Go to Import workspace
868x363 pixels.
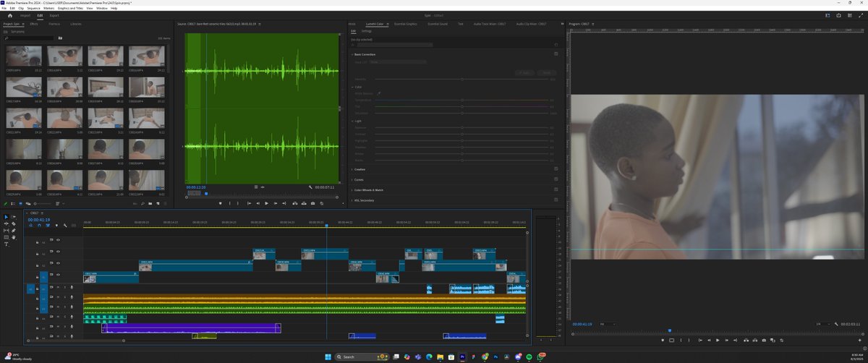coord(25,15)
